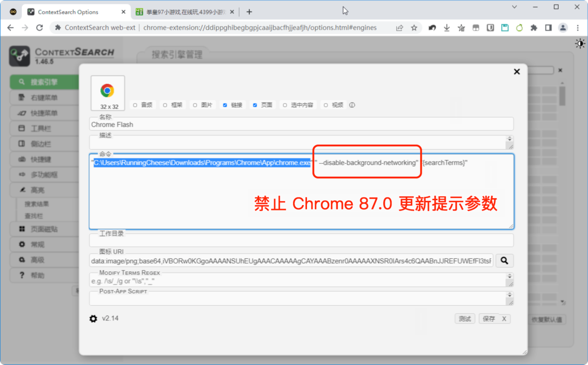Open the downloads arrow toolbar icon
This screenshot has height=365, width=588.
click(446, 27)
